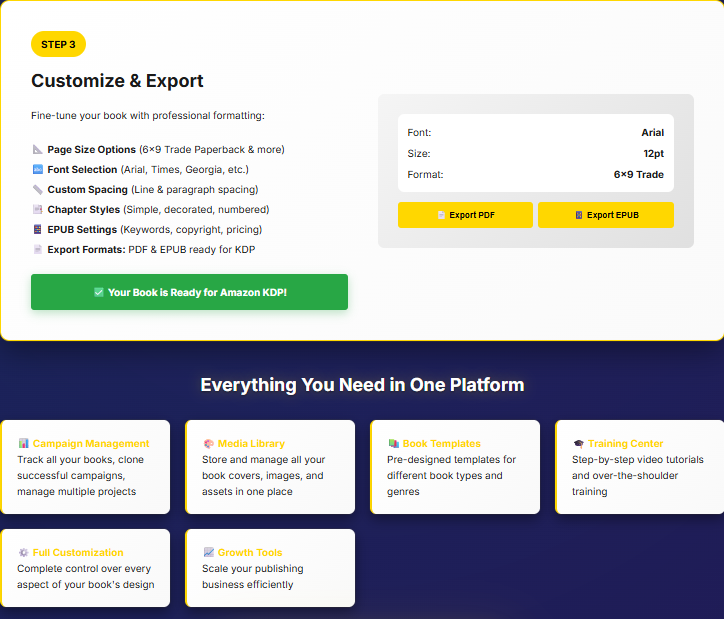The image size is (724, 619).
Task: Click the chart icon of Campaign Management
Action: [23, 444]
